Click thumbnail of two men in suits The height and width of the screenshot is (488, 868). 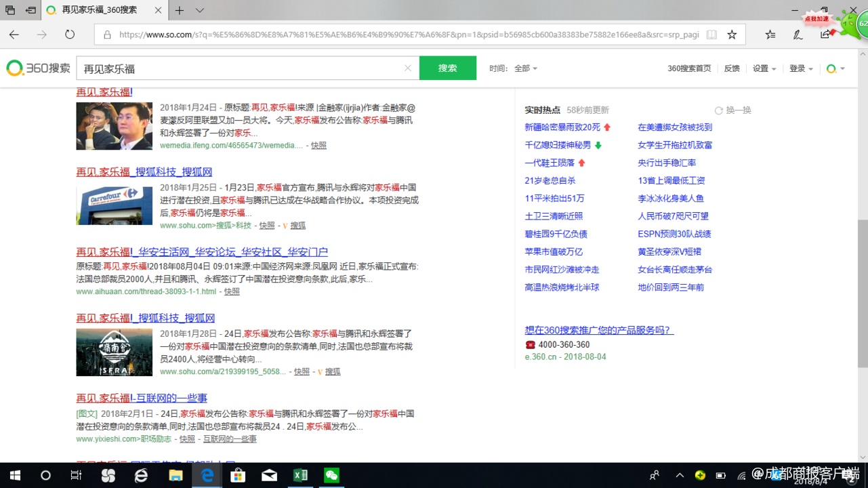[x=115, y=126]
